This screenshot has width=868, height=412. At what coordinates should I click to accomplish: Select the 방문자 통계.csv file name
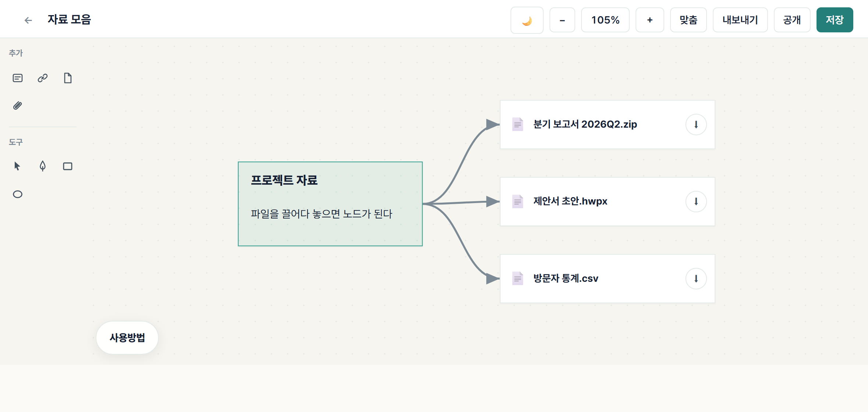click(x=566, y=278)
